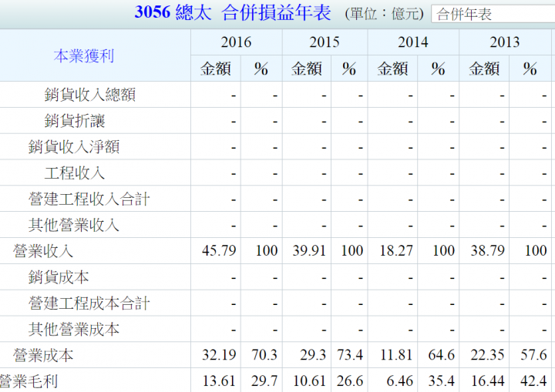Click the 金額 subheader under 2014
The height and width of the screenshot is (392, 555).
click(x=392, y=69)
